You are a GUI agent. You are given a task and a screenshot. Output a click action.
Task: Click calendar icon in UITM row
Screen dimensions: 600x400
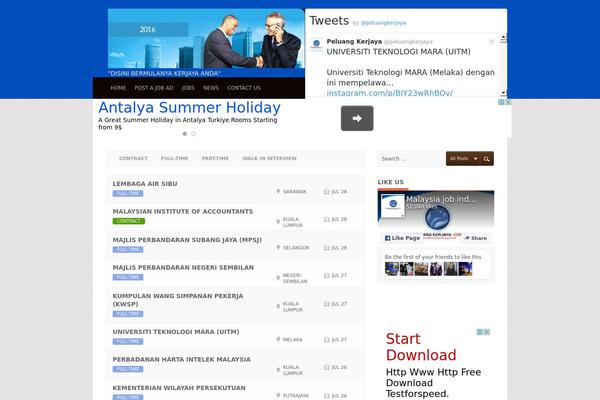coord(327,340)
